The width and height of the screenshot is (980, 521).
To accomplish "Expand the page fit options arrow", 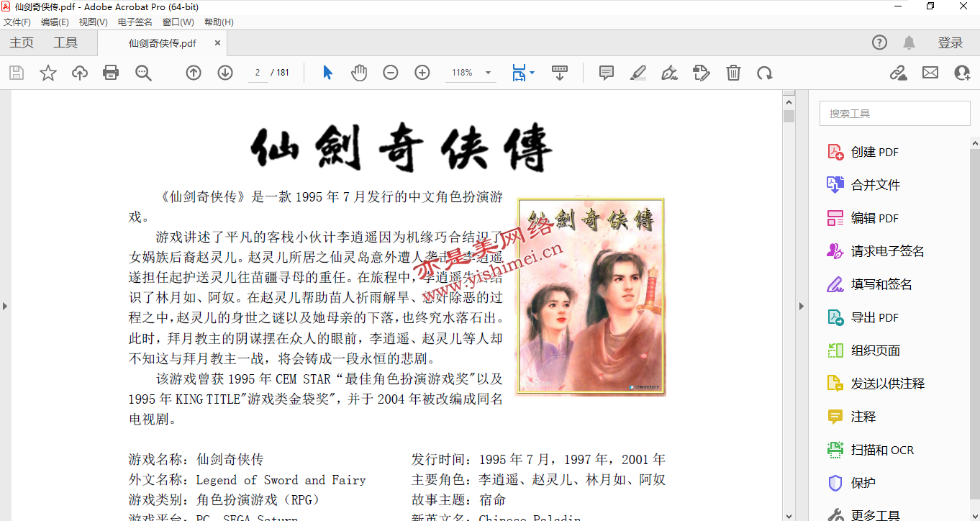I will (532, 73).
